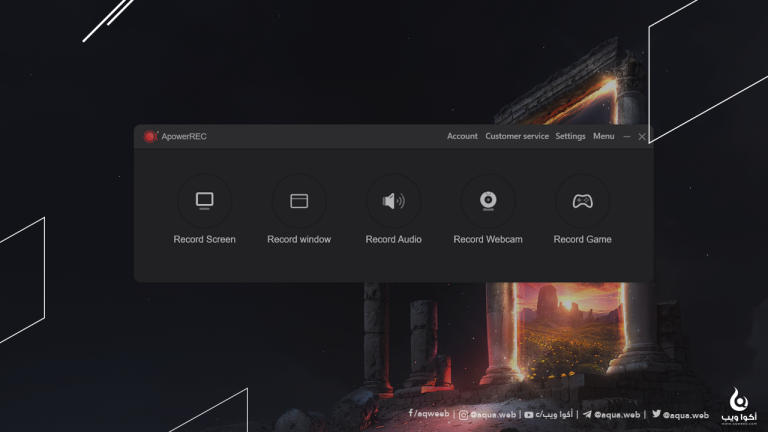Start audio recording via speaker icon
768x432 pixels.
tap(393, 201)
